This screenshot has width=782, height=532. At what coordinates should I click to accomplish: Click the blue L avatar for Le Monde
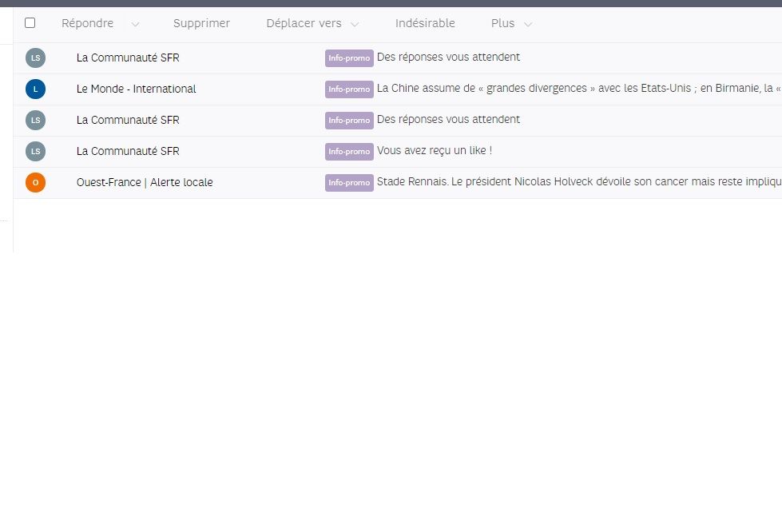pos(35,89)
